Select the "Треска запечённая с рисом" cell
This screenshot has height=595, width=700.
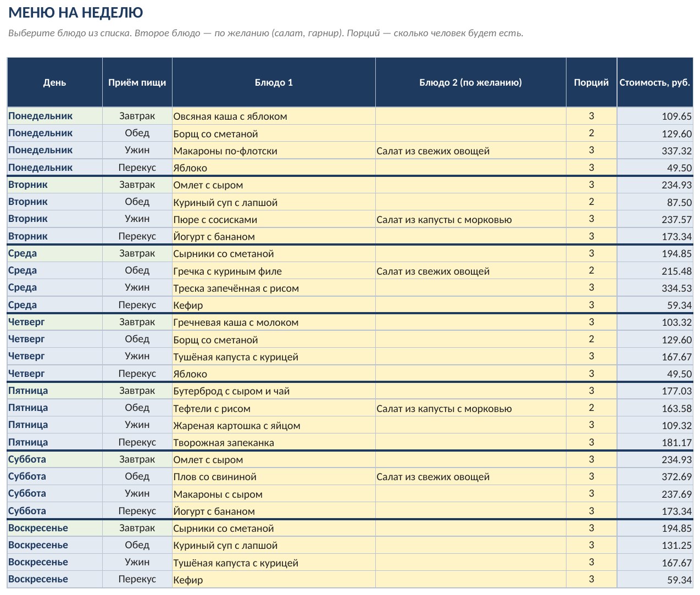point(274,288)
